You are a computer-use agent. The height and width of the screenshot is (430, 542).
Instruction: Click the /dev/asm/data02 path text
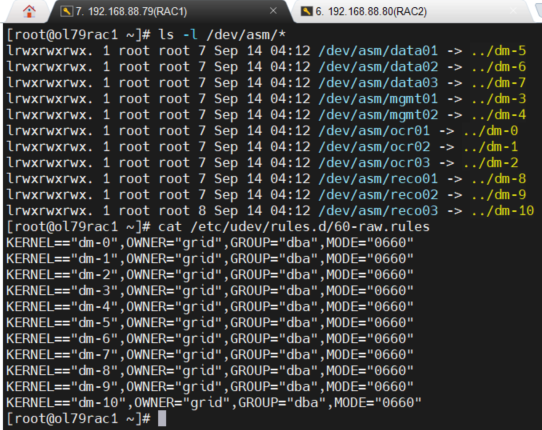pyautogui.click(x=378, y=67)
